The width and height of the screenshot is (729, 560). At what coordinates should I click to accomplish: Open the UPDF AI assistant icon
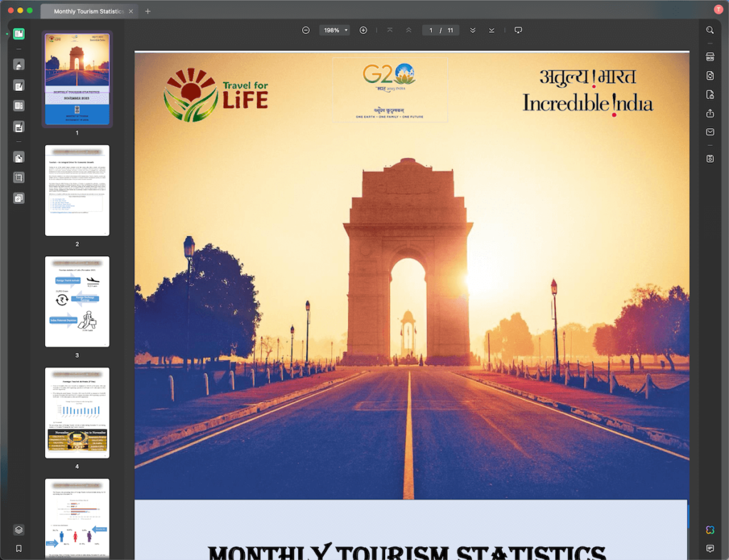pyautogui.click(x=710, y=530)
